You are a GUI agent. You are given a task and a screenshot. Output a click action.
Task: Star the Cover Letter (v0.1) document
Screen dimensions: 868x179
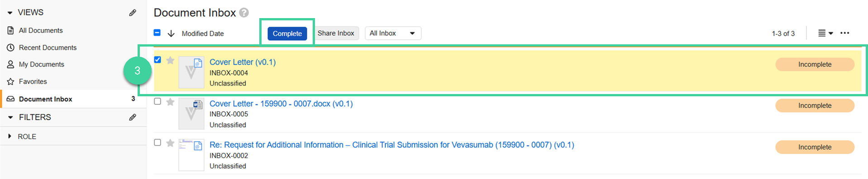(x=170, y=60)
